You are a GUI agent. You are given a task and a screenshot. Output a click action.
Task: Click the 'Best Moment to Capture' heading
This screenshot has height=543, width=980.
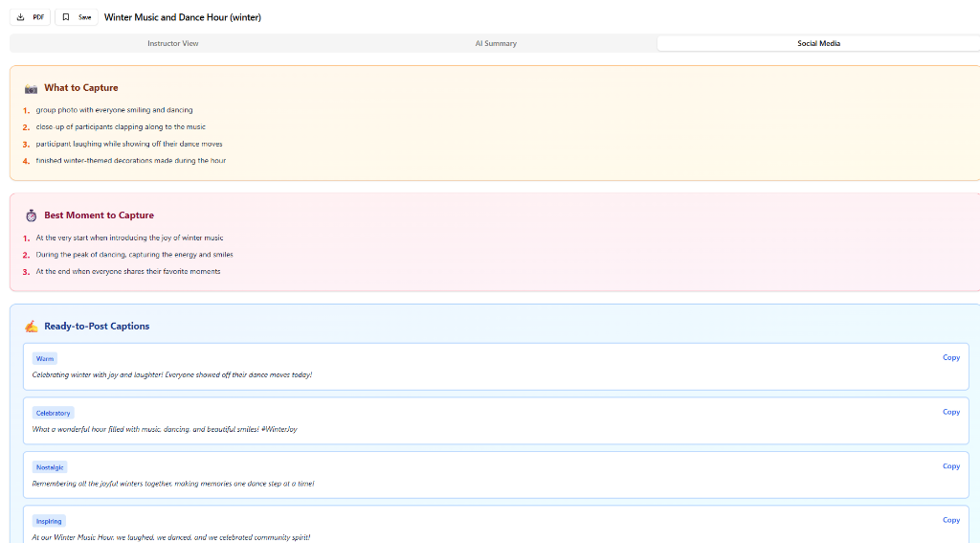(x=99, y=215)
